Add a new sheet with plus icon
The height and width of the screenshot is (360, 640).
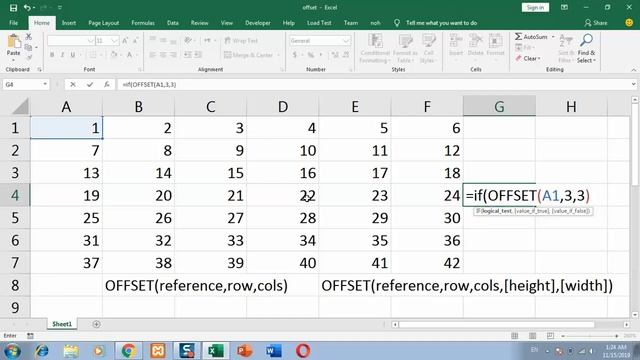96,324
